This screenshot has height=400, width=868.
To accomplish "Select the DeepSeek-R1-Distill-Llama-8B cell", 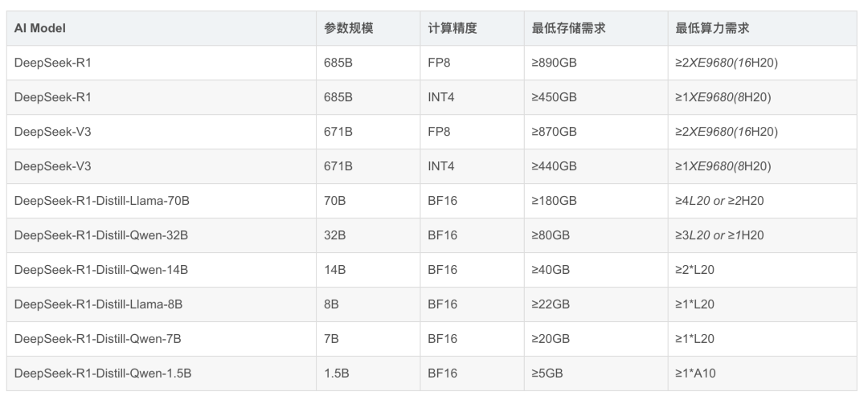I will (98, 304).
